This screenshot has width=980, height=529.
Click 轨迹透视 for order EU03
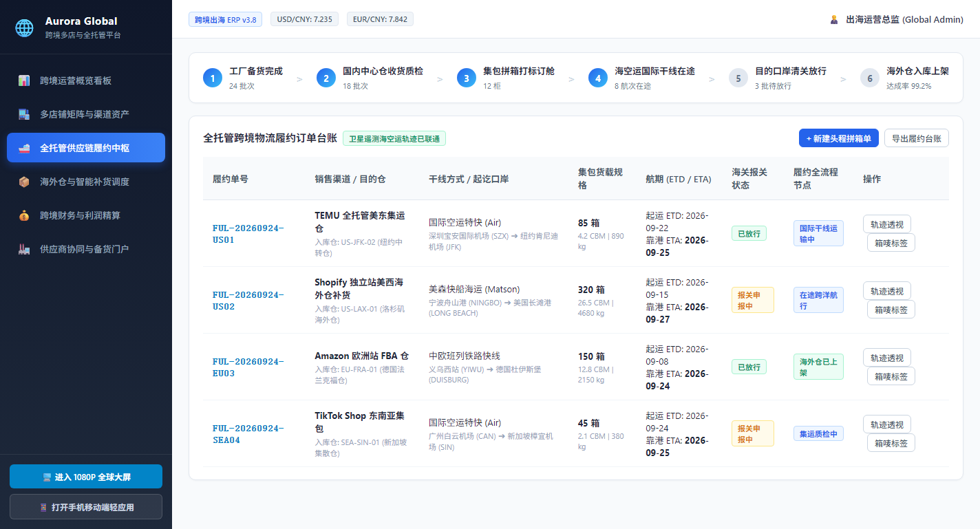(x=887, y=358)
